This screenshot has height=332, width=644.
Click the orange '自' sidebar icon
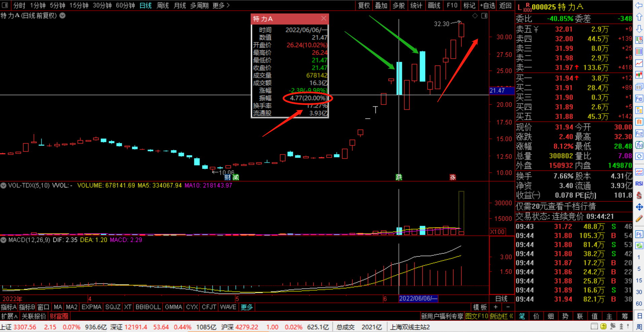pos(639,122)
